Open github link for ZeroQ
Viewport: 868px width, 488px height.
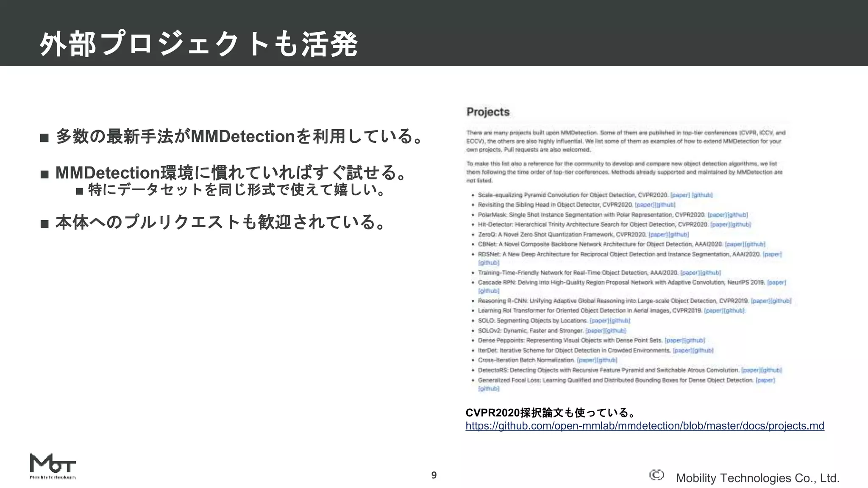(x=679, y=235)
